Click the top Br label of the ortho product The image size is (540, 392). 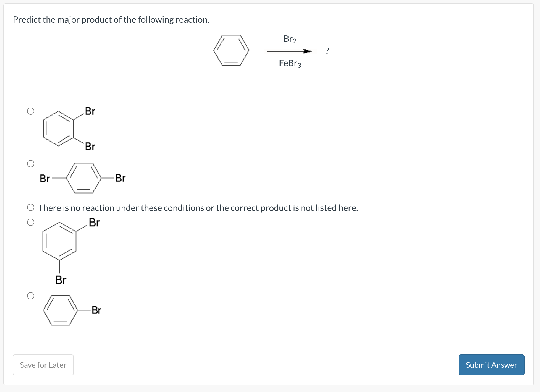click(x=89, y=111)
